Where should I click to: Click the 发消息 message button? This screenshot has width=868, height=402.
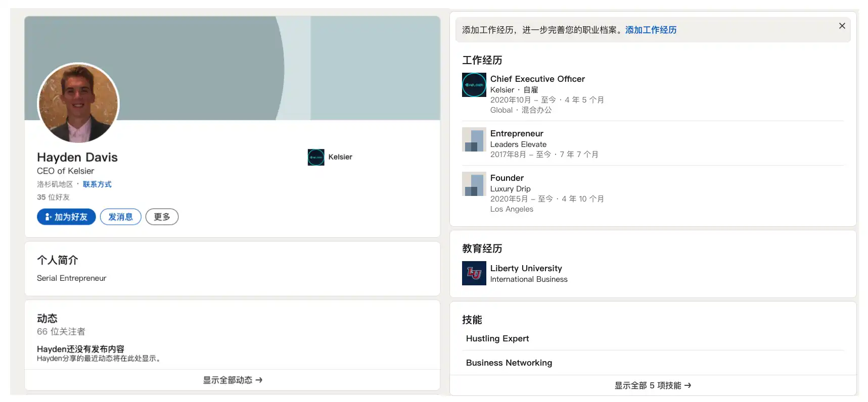point(120,217)
